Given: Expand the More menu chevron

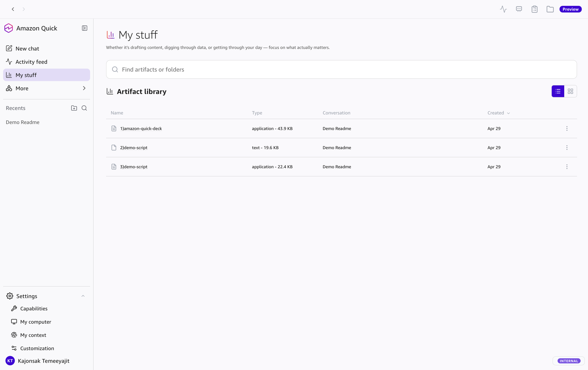Looking at the screenshot, I should coord(84,88).
